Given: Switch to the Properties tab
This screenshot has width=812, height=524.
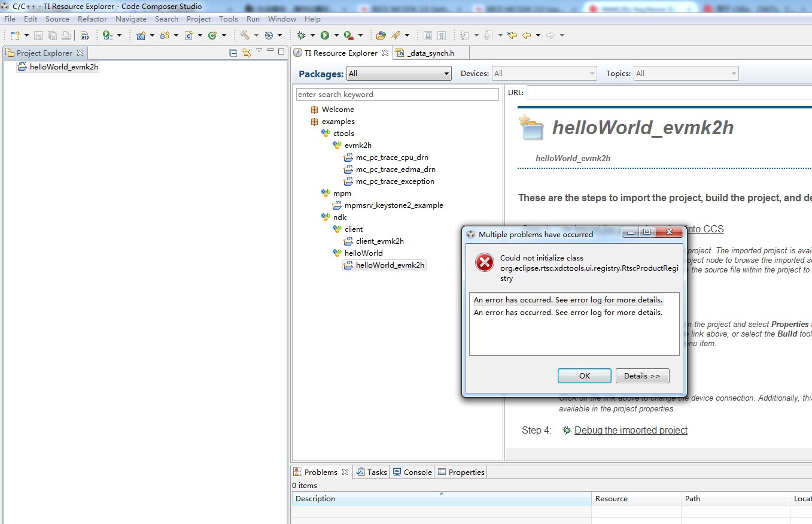Looking at the screenshot, I should 461,472.
